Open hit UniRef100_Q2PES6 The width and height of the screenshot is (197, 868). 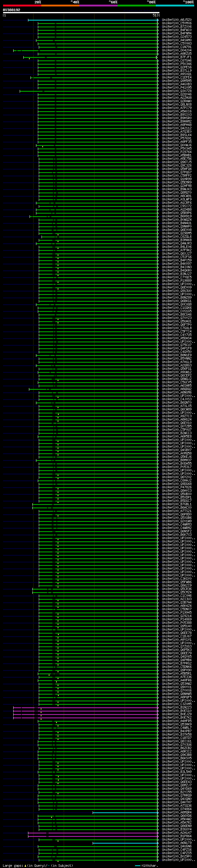pos(177,67)
